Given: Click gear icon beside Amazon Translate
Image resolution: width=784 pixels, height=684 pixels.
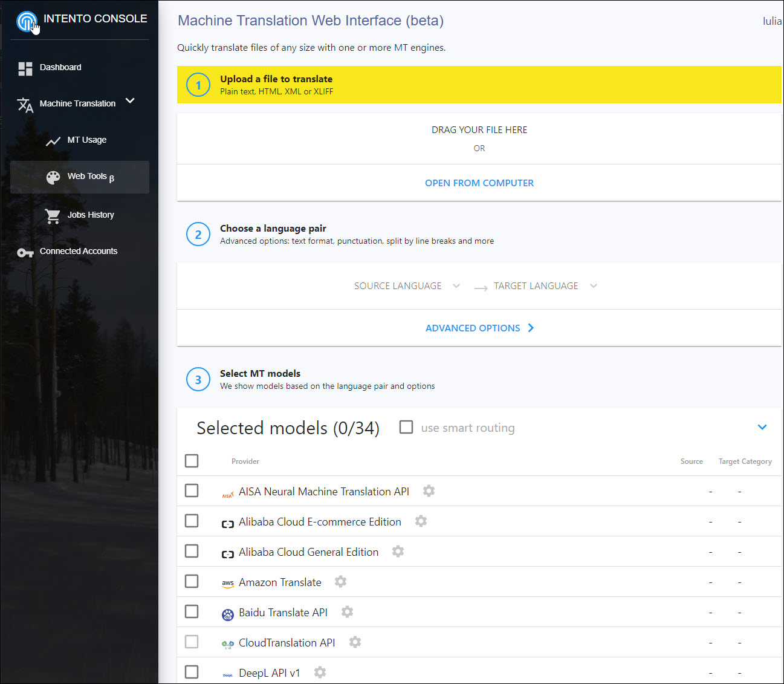Looking at the screenshot, I should (x=340, y=582).
